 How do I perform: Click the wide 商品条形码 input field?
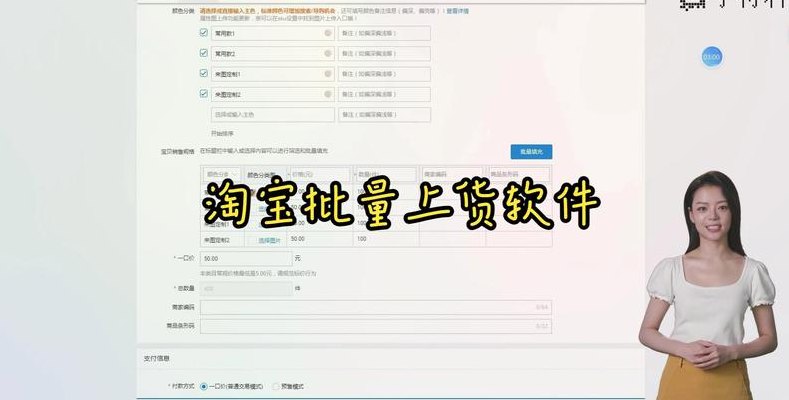coord(376,326)
